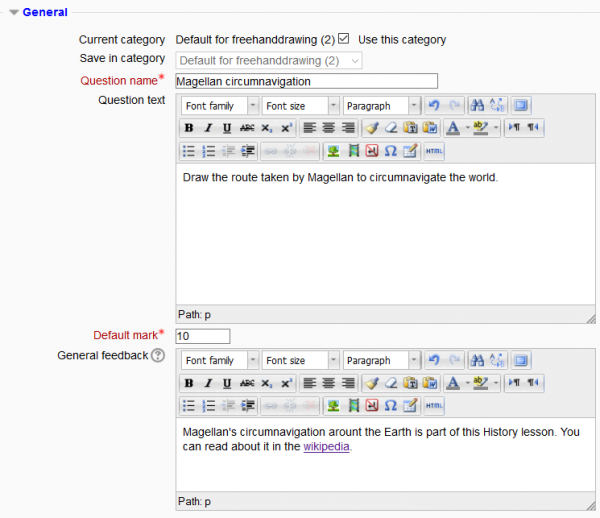Click Undo in the Question text toolbar
The width and height of the screenshot is (600, 518).
(x=432, y=106)
